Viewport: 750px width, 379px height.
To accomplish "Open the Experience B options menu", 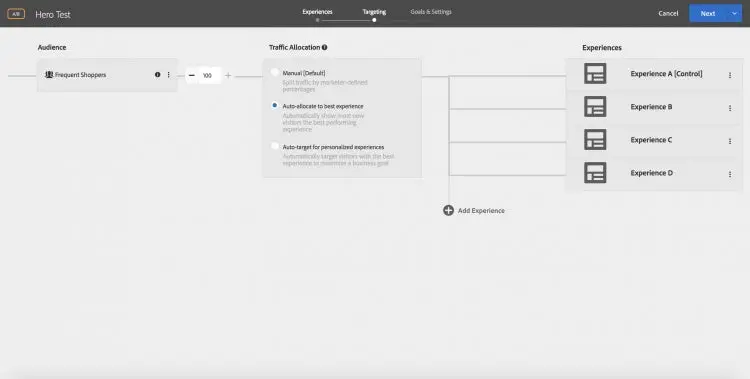I will point(730,108).
